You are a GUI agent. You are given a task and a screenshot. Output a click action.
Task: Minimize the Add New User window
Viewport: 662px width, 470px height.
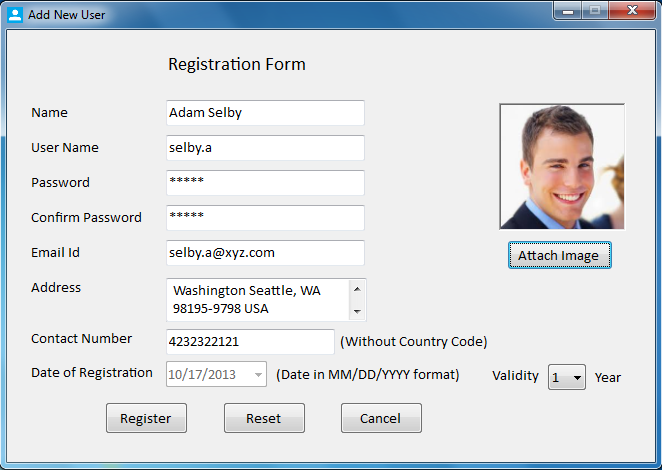(568, 11)
